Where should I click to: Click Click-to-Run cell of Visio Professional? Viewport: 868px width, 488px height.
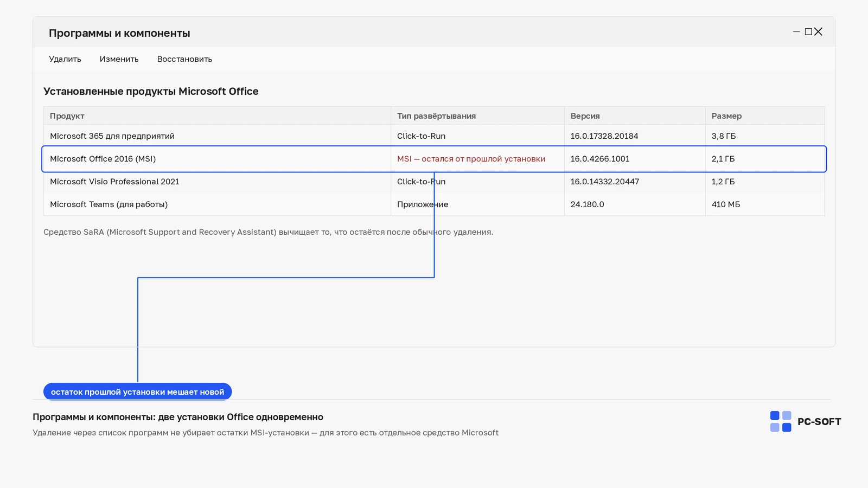[421, 182]
